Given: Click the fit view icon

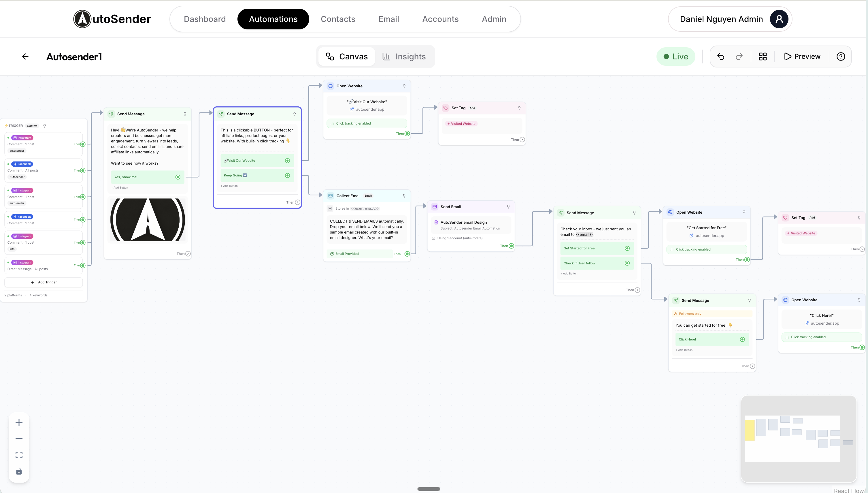Looking at the screenshot, I should (19, 455).
